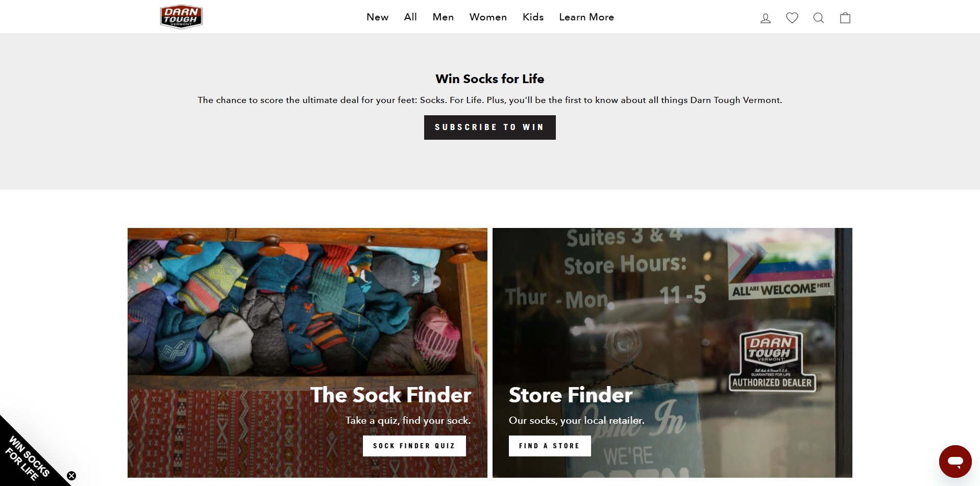Image resolution: width=980 pixels, height=486 pixels.
Task: Click the sock drawer photo
Action: 306,306
